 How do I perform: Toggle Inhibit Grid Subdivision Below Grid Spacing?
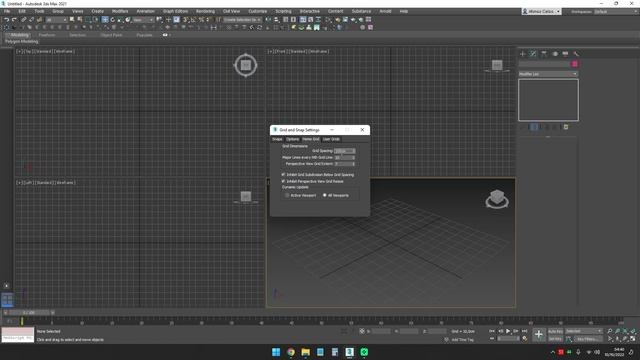click(318, 175)
